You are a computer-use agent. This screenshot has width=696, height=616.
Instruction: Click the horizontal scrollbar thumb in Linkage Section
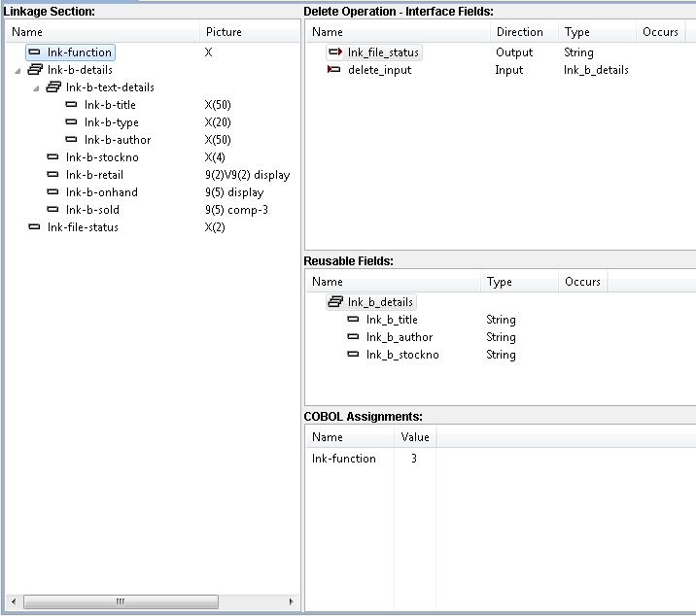[x=121, y=602]
